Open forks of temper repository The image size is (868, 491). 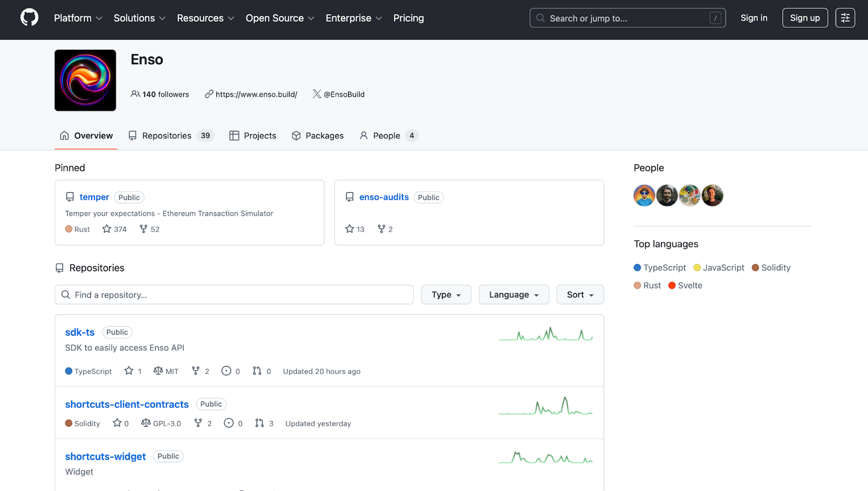150,229
